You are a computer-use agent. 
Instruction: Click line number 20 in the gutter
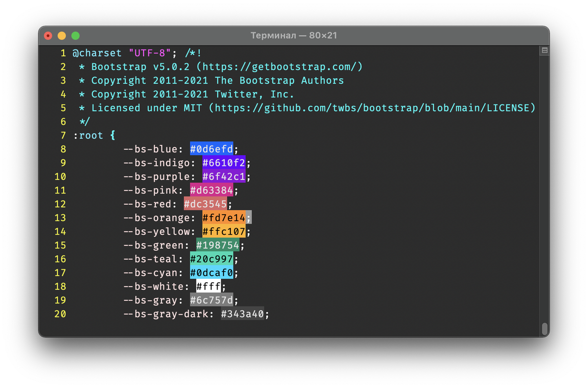pyautogui.click(x=60, y=314)
